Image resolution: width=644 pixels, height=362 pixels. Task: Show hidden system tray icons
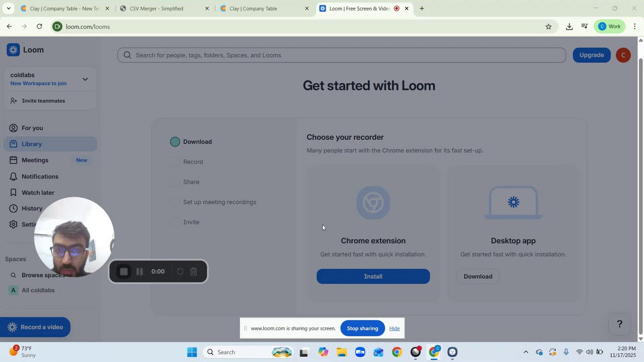(526, 352)
